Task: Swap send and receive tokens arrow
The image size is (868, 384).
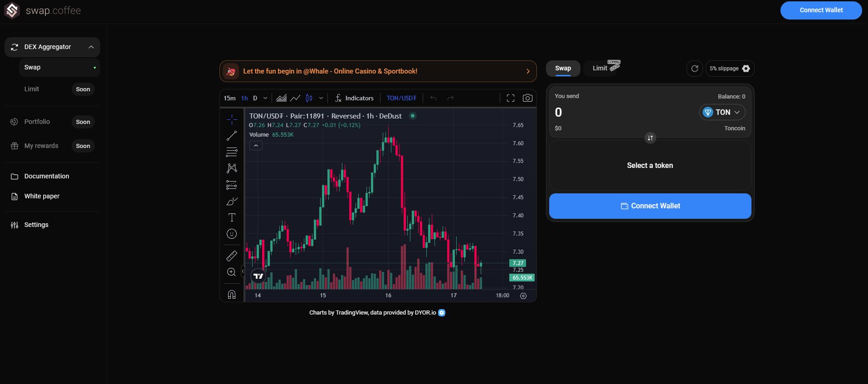Action: 650,138
